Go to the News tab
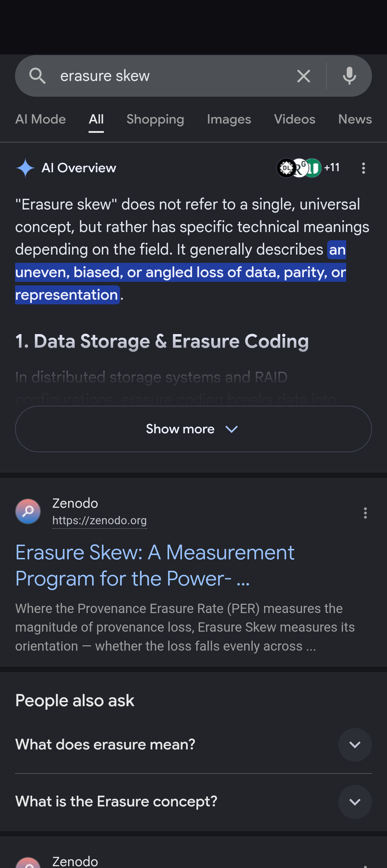This screenshot has height=868, width=387. point(355,119)
